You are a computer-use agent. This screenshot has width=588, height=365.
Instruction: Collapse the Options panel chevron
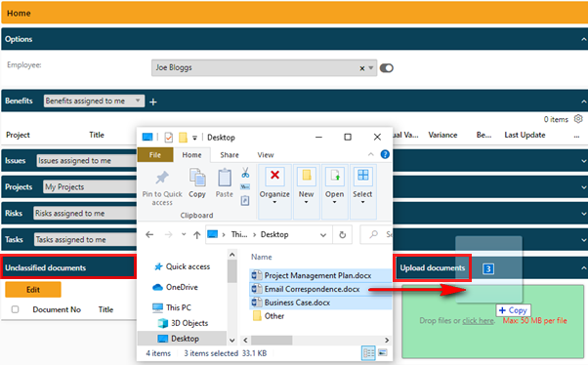click(x=583, y=39)
